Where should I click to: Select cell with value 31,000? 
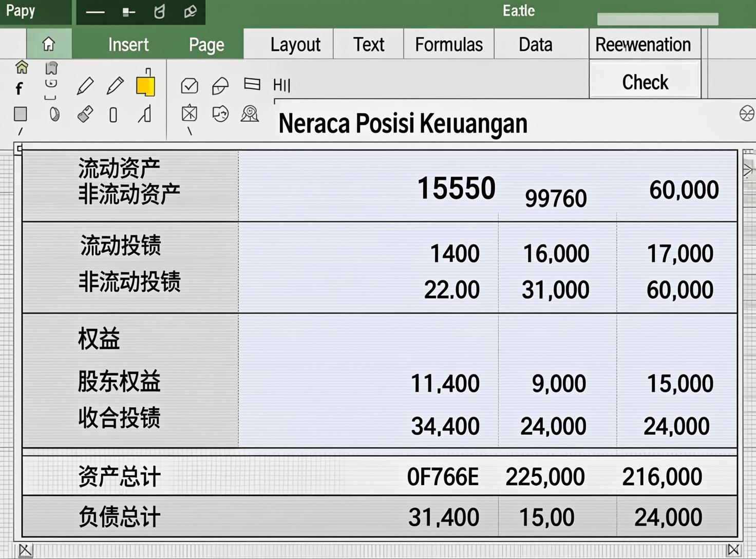pos(556,290)
